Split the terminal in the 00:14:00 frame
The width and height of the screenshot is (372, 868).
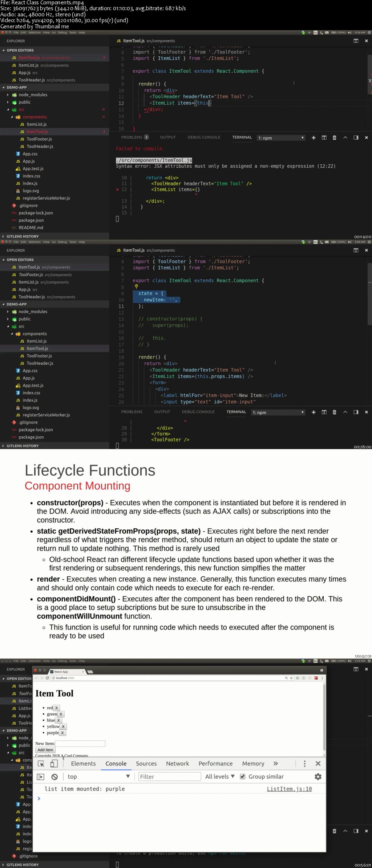click(x=324, y=137)
